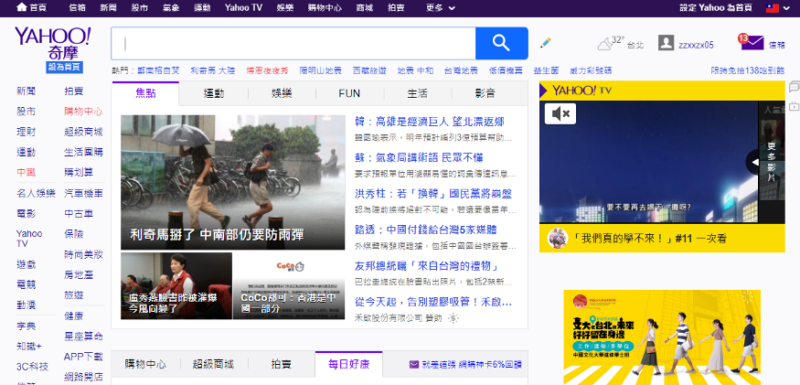Viewport: 800px width, 385px height.
Task: Open the 盧秀燕 news thumbnail
Action: click(x=176, y=286)
